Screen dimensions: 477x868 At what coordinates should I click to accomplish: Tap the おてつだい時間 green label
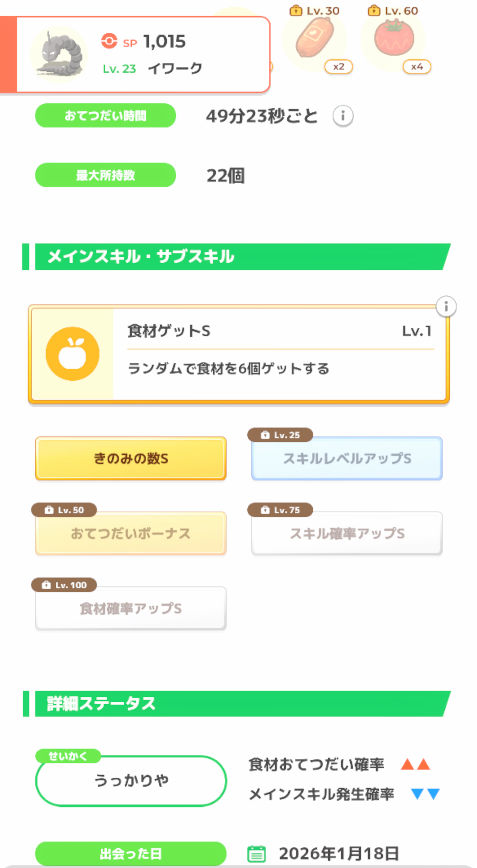tap(105, 116)
